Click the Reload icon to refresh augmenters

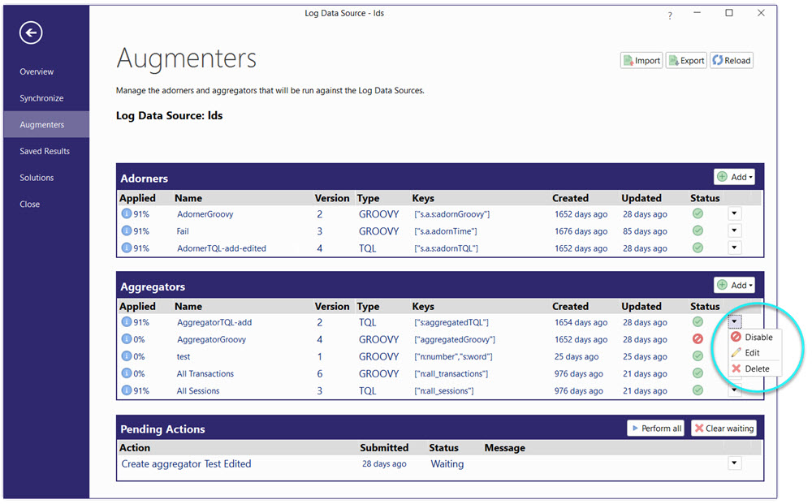tap(718, 60)
